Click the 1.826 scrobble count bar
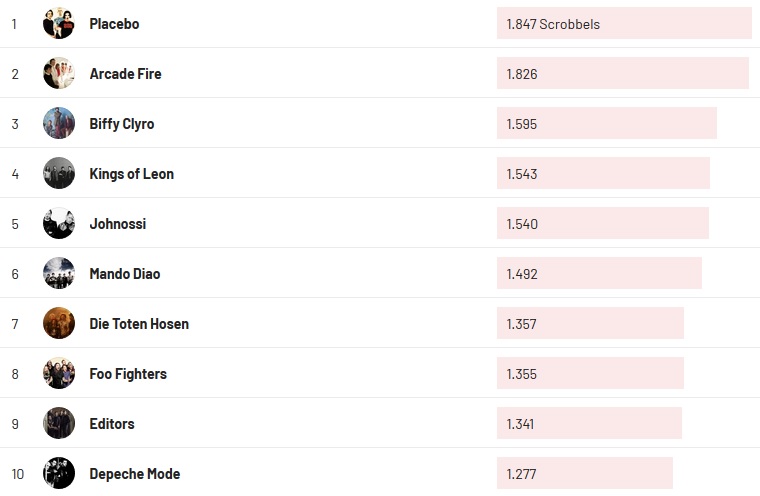This screenshot has height=496, width=760. (622, 74)
